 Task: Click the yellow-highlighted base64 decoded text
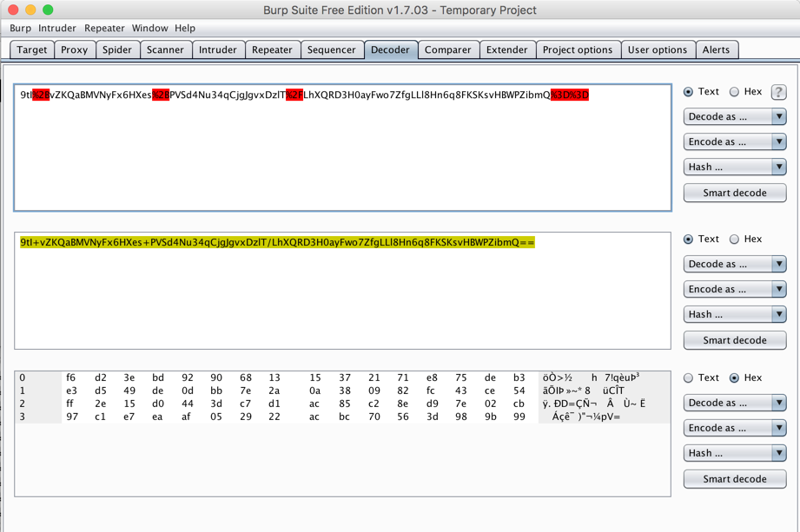pos(278,242)
